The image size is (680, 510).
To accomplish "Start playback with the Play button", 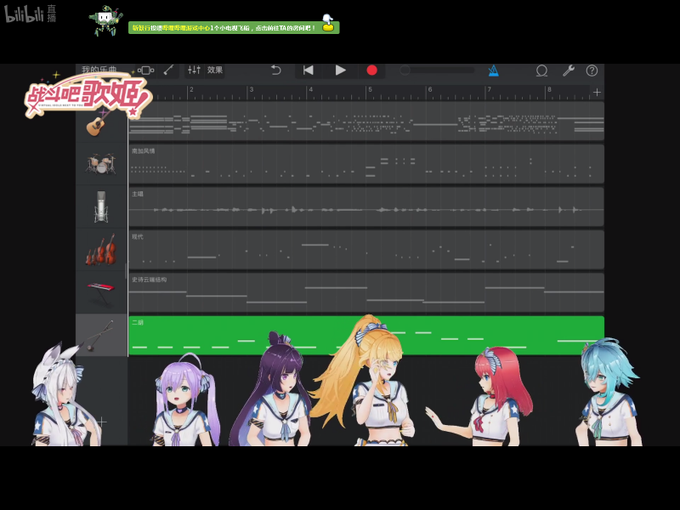I will [340, 70].
